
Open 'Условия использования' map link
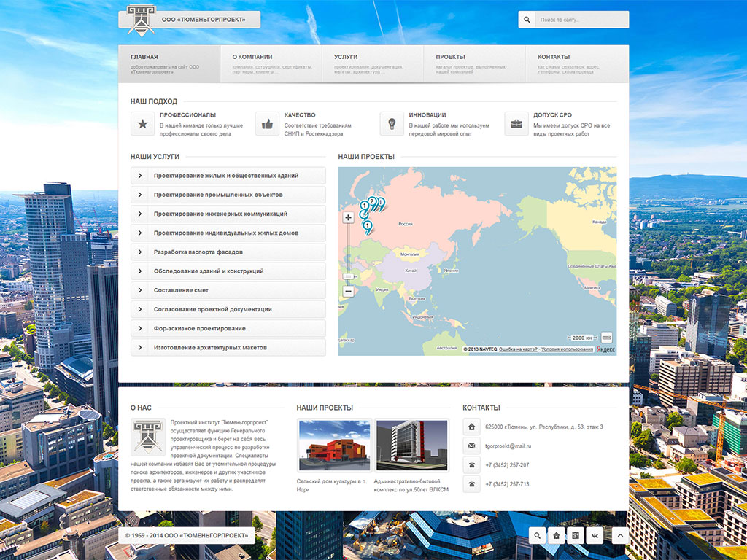[x=567, y=349]
